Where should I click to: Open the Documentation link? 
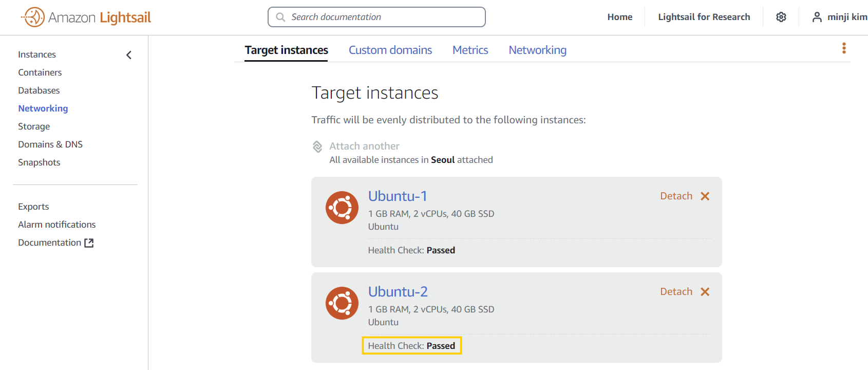click(50, 243)
